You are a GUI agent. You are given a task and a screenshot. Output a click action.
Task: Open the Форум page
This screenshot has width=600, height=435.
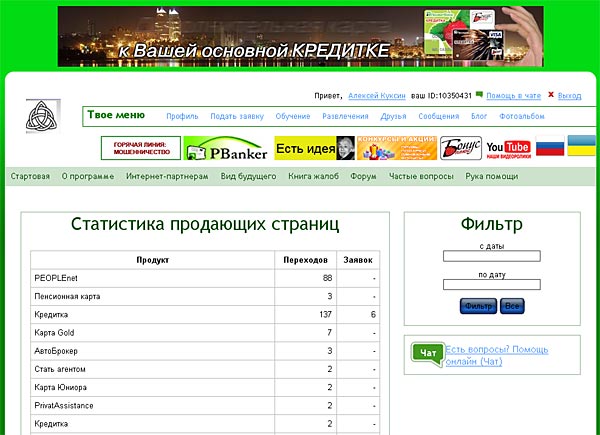pyautogui.click(x=364, y=176)
